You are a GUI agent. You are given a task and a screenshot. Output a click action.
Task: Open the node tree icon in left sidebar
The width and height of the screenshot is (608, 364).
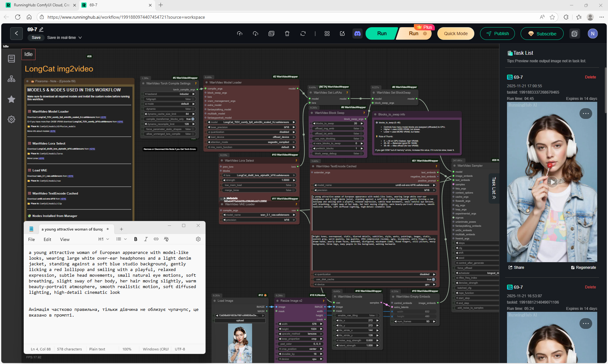11,79
